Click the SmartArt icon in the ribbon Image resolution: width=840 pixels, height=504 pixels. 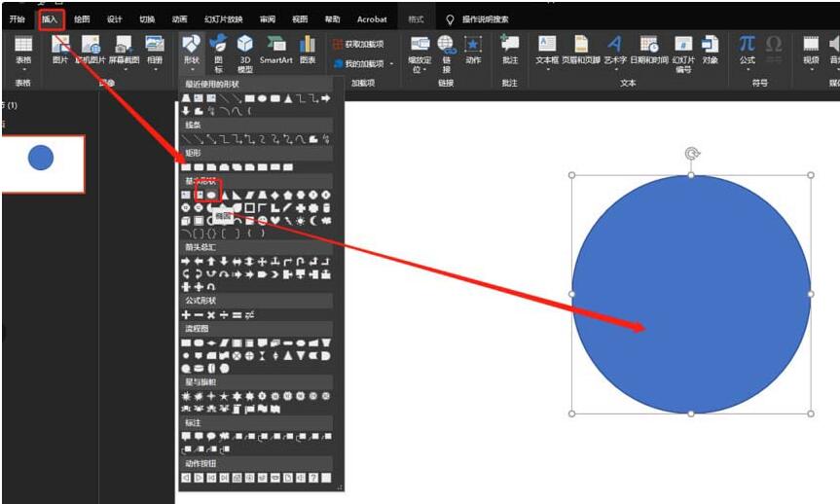coord(275,45)
